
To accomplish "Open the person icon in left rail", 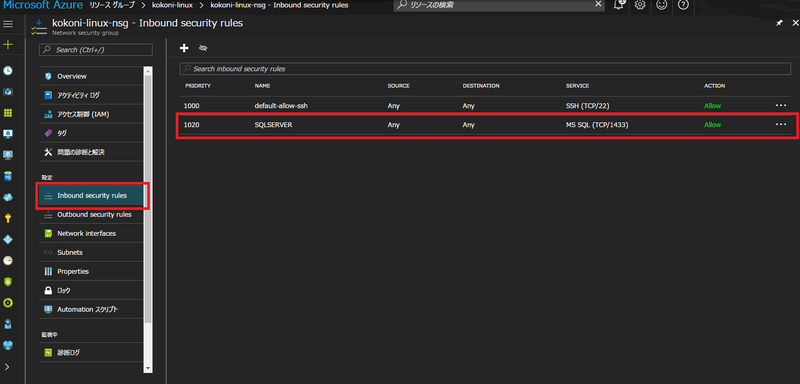I will pos(8,324).
